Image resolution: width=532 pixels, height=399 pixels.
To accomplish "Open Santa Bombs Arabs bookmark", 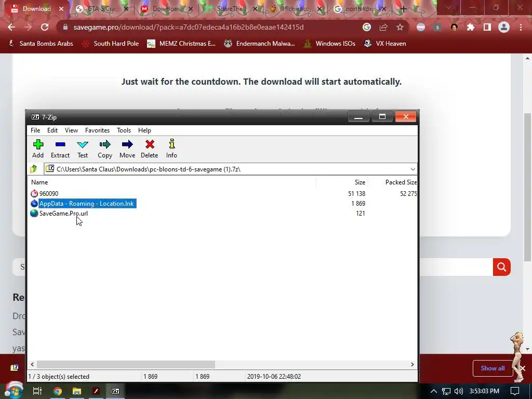I will point(41,44).
